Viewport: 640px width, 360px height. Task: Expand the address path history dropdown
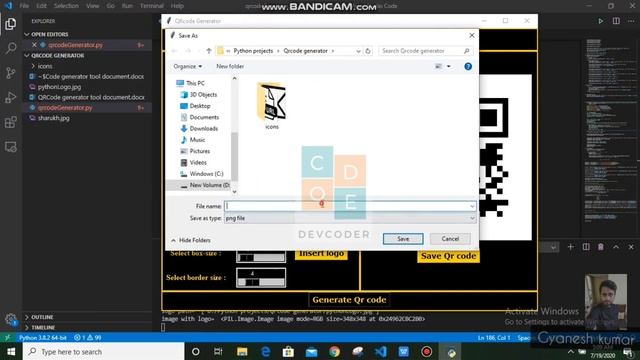coord(358,51)
